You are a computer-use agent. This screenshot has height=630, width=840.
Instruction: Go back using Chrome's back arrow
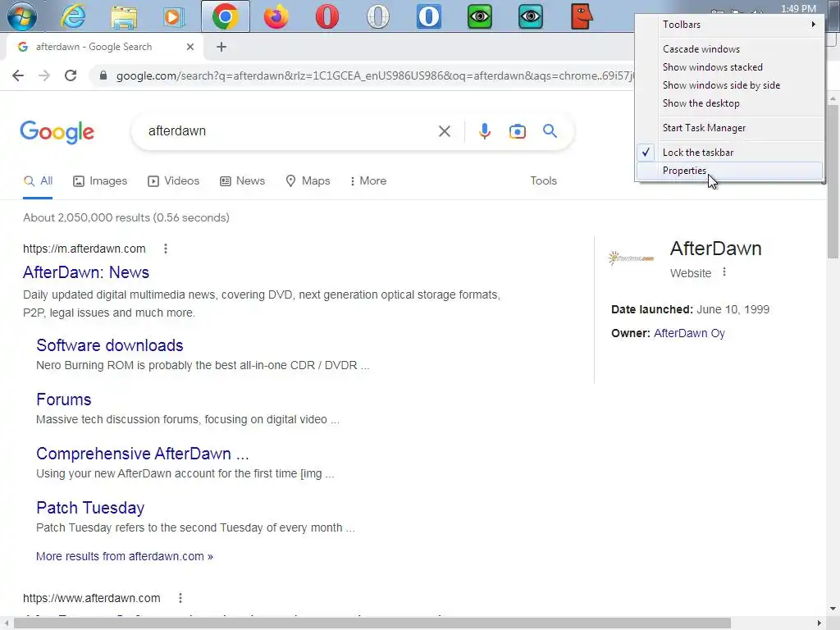[18, 75]
